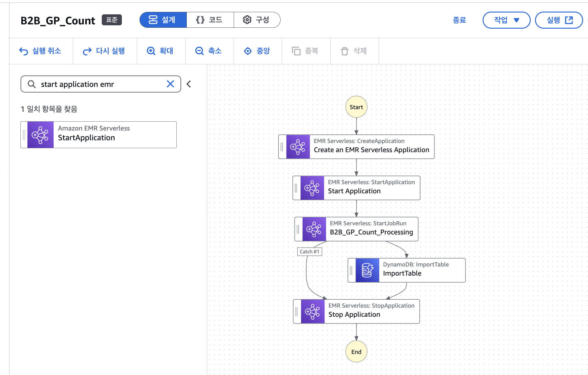Open the 작업 actions dropdown
Image resolution: width=588 pixels, height=375 pixels.
click(x=506, y=20)
